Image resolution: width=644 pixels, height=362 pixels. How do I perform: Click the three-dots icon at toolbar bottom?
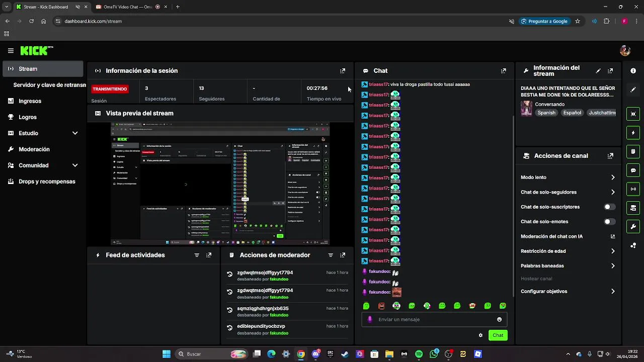pos(633,245)
